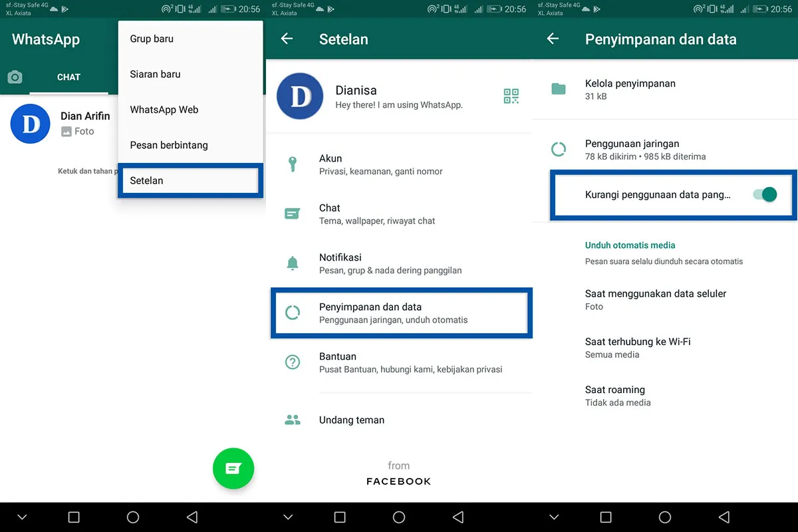Tap the back arrow on the Setelan screen
Viewport: 798px width, 532px height.
coord(287,39)
